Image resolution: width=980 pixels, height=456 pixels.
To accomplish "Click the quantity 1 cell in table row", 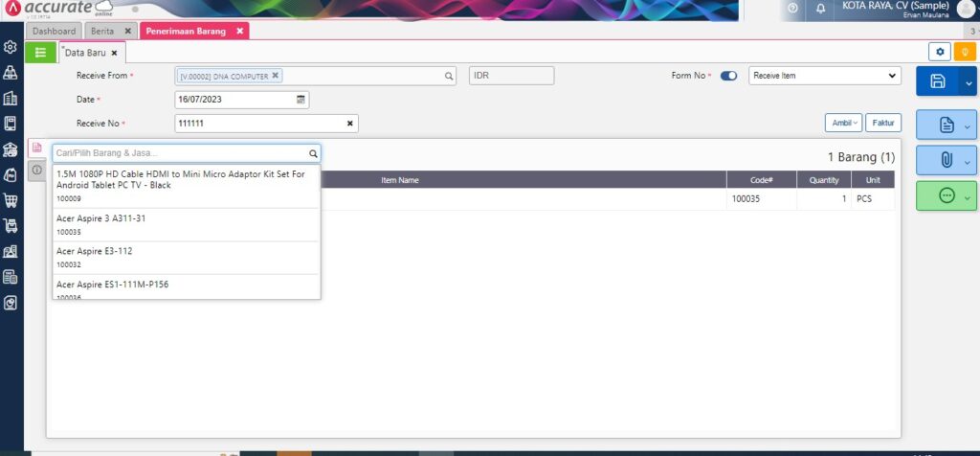I will 824,199.
